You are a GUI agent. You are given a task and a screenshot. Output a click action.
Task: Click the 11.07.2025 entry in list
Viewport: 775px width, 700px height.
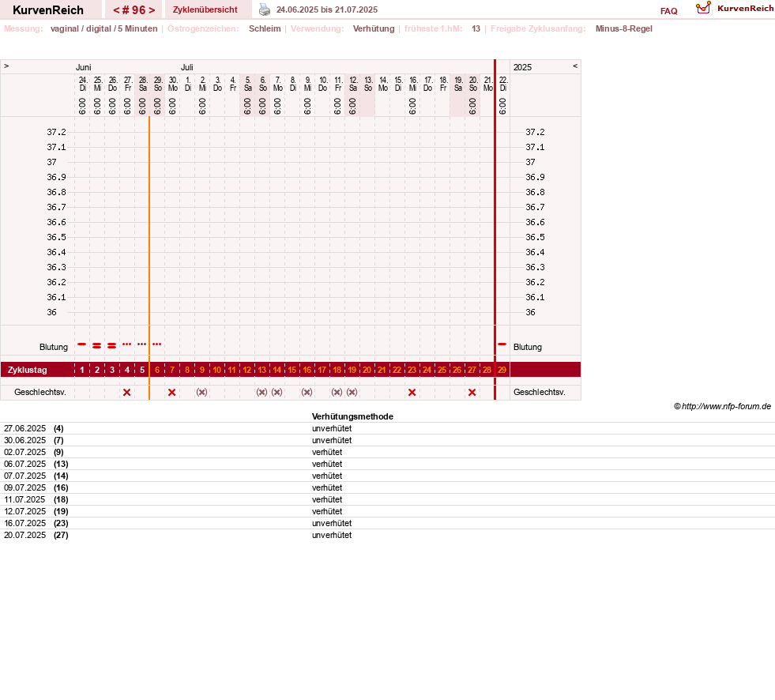(x=387, y=500)
